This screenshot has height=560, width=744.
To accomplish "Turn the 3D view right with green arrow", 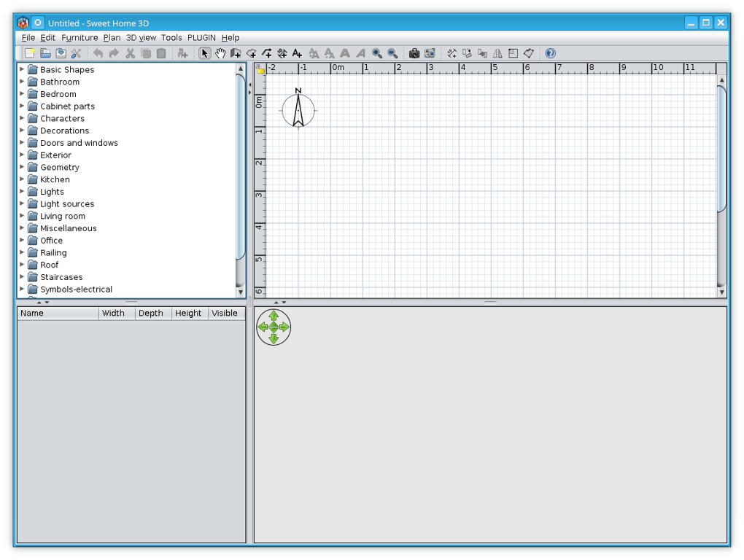I will [284, 327].
